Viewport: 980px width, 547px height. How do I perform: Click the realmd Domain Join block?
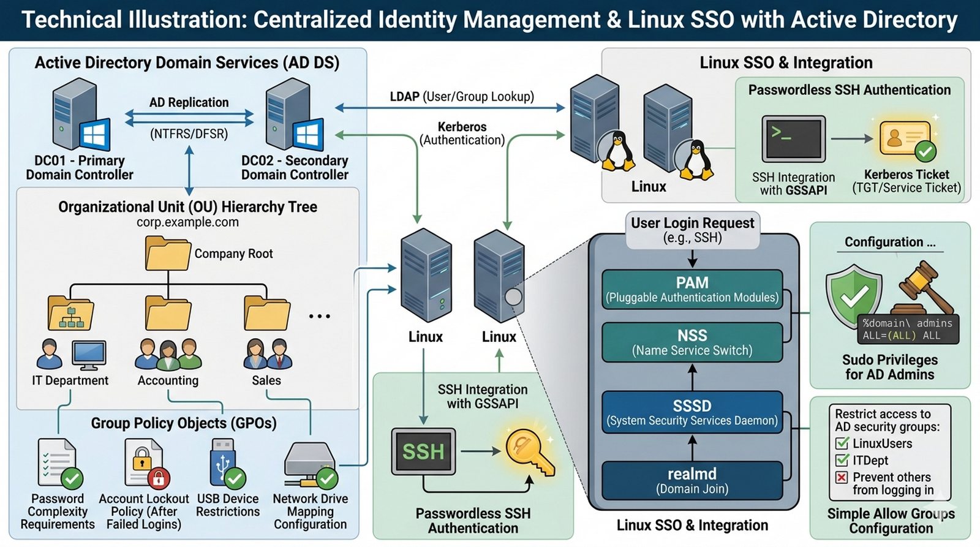[x=692, y=481]
